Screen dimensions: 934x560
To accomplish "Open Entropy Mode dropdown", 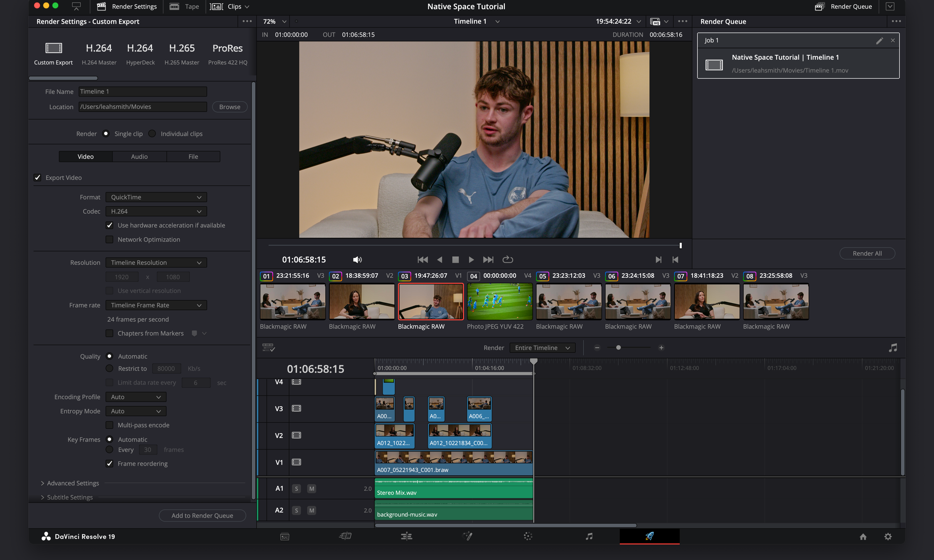I will click(x=136, y=411).
